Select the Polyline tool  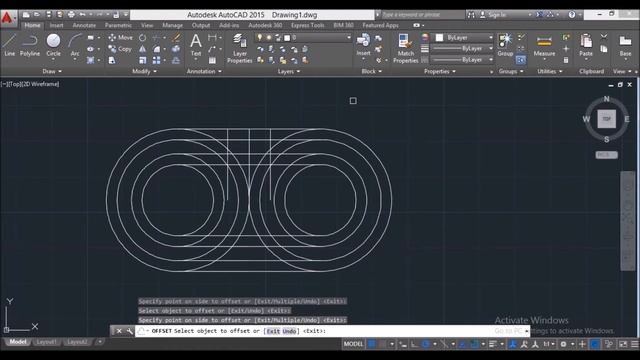pyautogui.click(x=30, y=45)
